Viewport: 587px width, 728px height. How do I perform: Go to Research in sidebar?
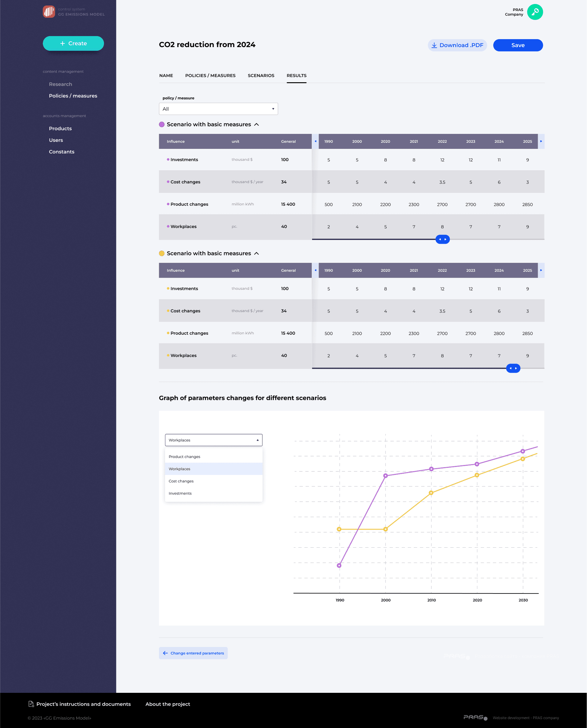click(x=61, y=84)
